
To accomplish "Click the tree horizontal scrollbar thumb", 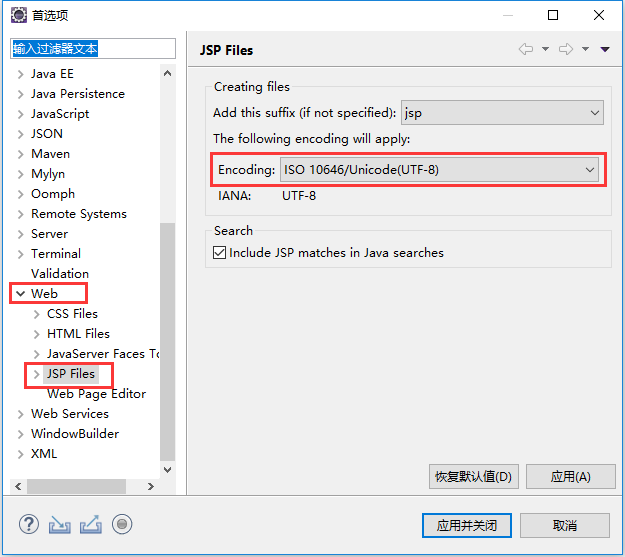I will [x=76, y=486].
